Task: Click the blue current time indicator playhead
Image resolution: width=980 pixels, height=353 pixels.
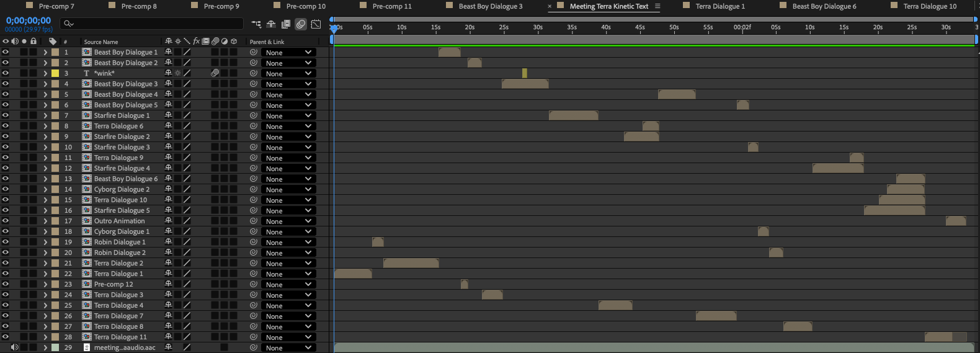Action: click(x=334, y=28)
